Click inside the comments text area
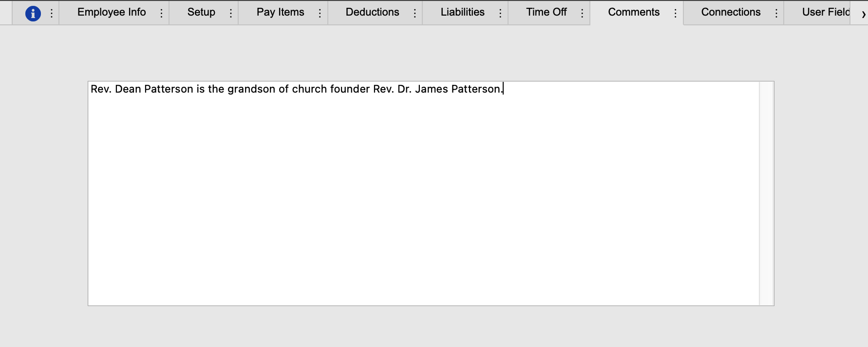This screenshot has height=347, width=868. (423, 195)
